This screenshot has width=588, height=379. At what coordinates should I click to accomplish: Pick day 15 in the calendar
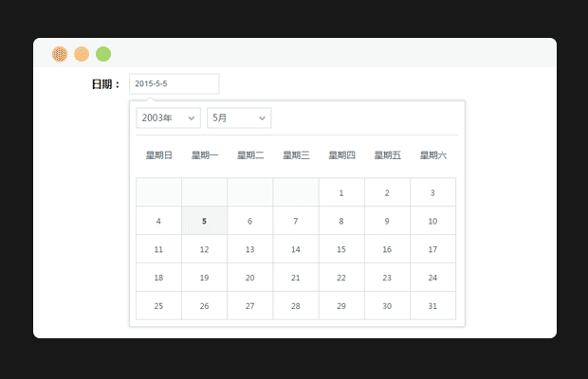tap(341, 249)
